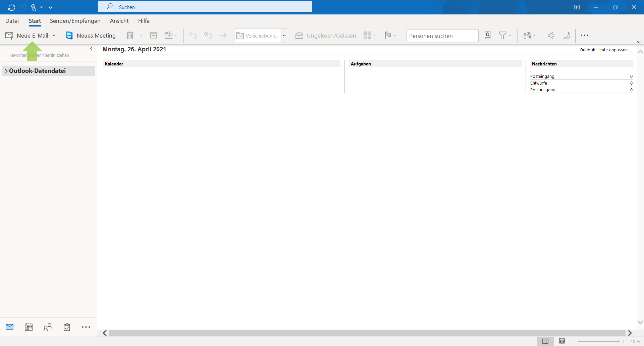Open the Verschieben in dropdown arrow
The image size is (644, 346).
(284, 36)
